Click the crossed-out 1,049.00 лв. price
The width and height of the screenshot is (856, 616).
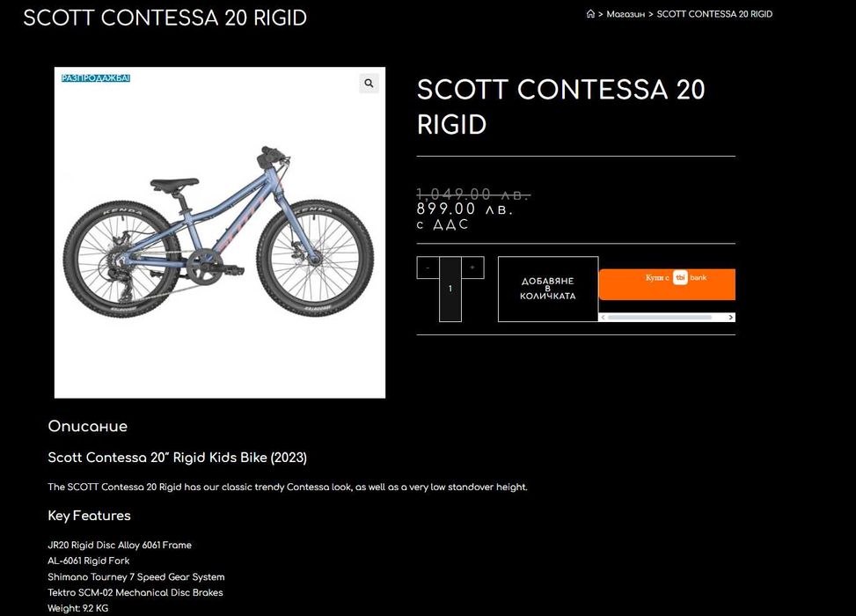click(x=472, y=194)
